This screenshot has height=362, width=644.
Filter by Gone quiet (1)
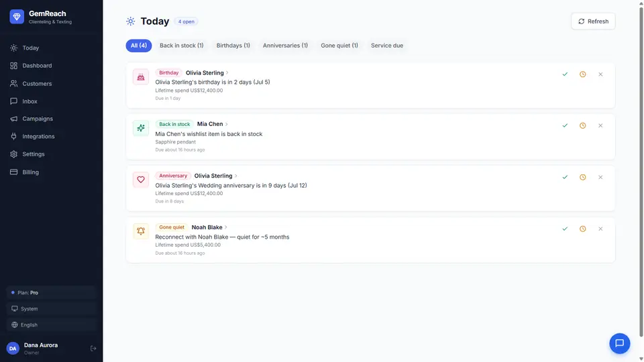339,46
